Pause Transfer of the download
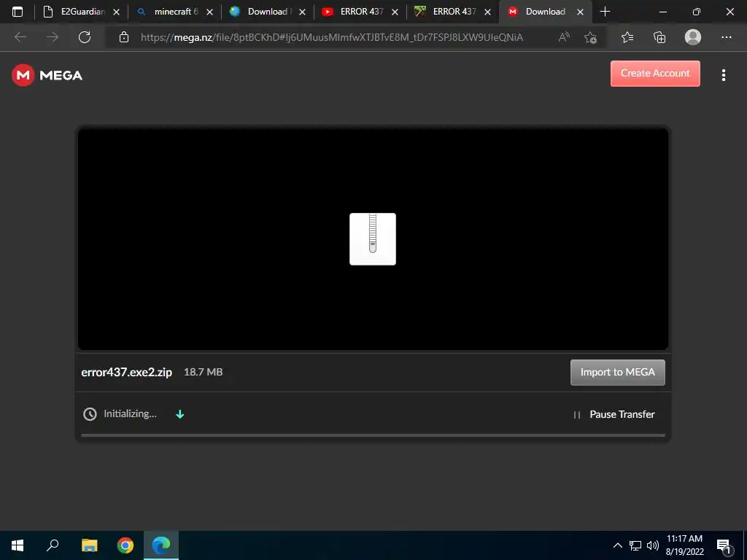The image size is (747, 560). [622, 414]
